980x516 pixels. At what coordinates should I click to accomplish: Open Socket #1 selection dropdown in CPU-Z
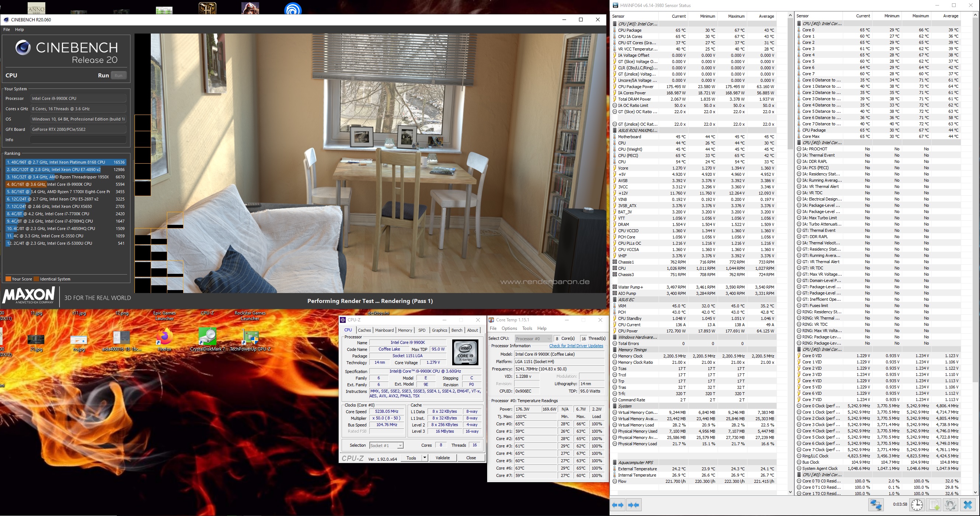(386, 445)
